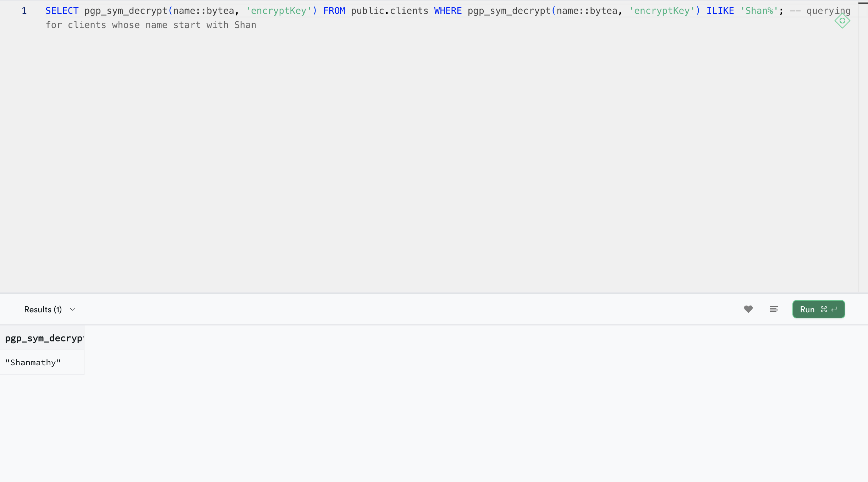Run the SQL query
The image size is (868, 482).
coord(807,309)
